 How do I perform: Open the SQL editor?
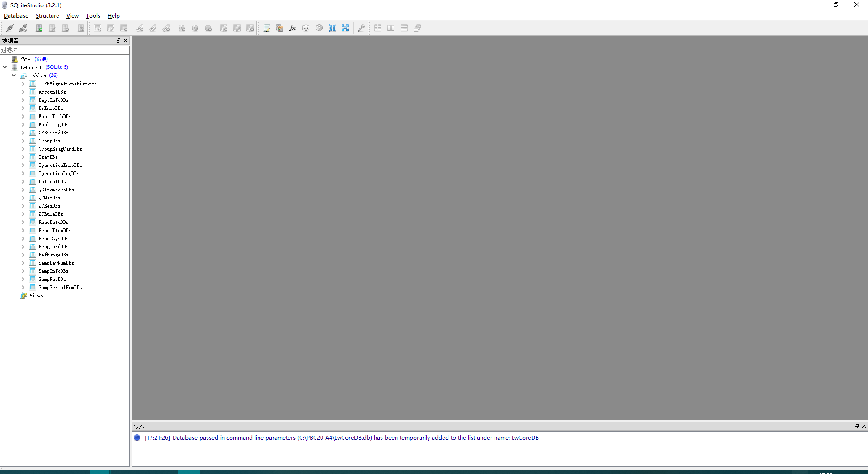point(267,28)
